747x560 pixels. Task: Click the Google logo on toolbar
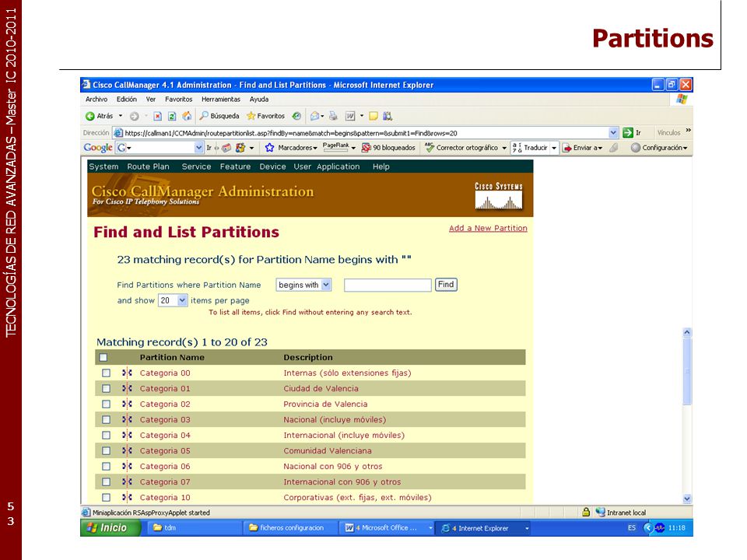click(x=98, y=148)
